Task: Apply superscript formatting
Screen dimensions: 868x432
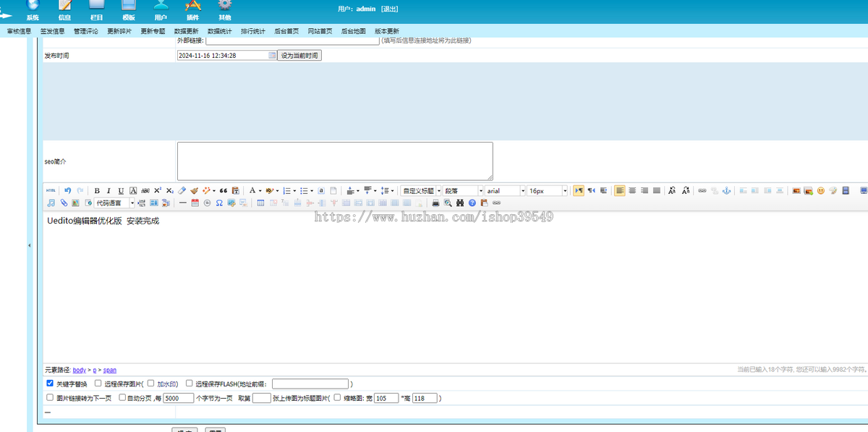Action: pyautogui.click(x=158, y=190)
